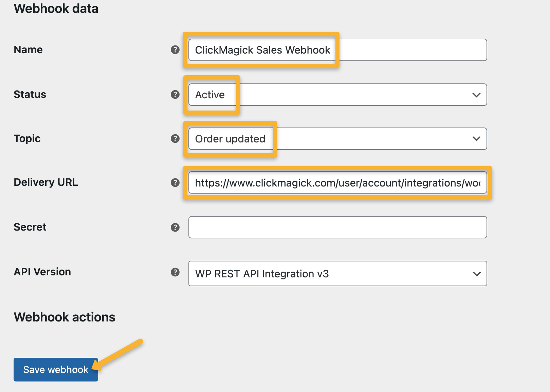
Task: Click the help icon beside Name
Action: tap(175, 50)
